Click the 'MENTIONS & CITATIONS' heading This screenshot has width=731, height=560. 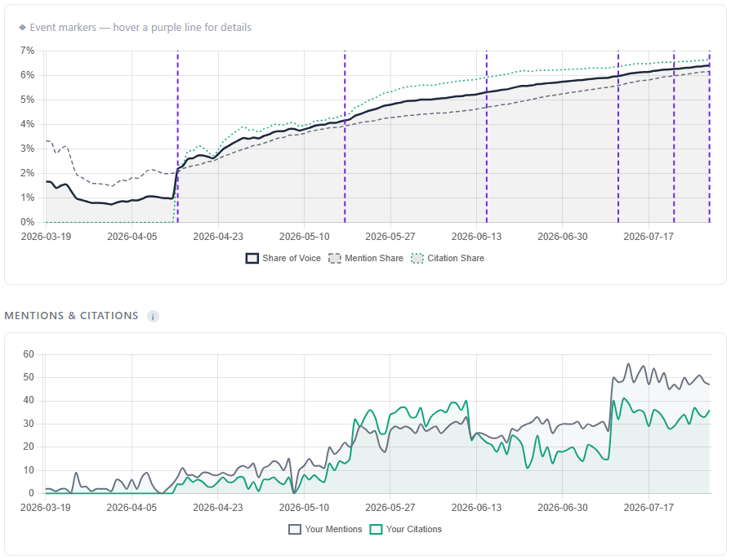tap(71, 316)
